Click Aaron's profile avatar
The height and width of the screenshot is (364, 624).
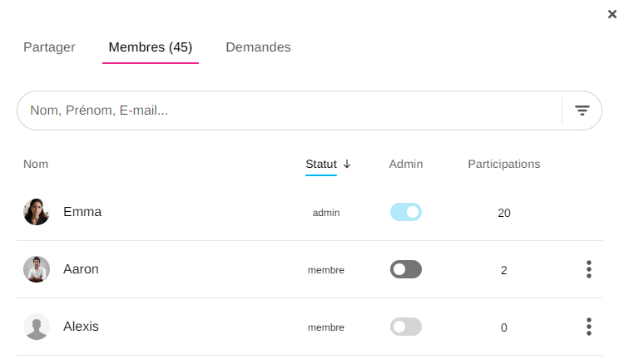point(37,269)
